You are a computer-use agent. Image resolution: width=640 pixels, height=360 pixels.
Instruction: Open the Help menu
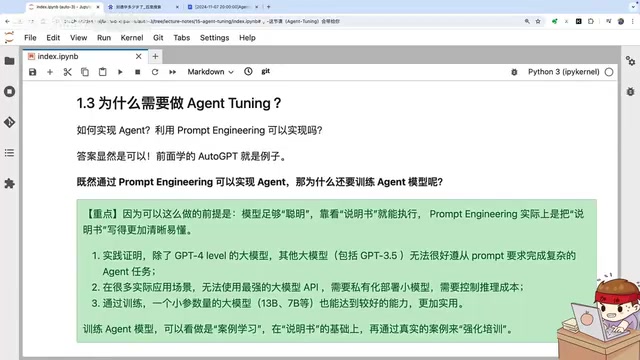point(247,38)
